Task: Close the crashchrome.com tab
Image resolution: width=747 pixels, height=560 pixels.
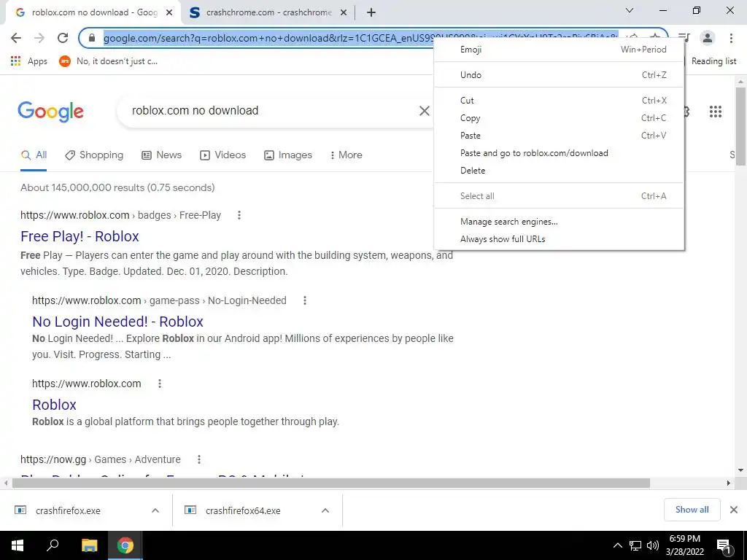Action: tap(344, 12)
